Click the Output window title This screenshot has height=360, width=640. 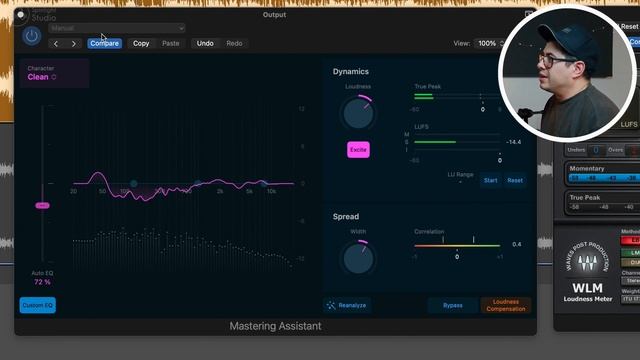tap(274, 15)
